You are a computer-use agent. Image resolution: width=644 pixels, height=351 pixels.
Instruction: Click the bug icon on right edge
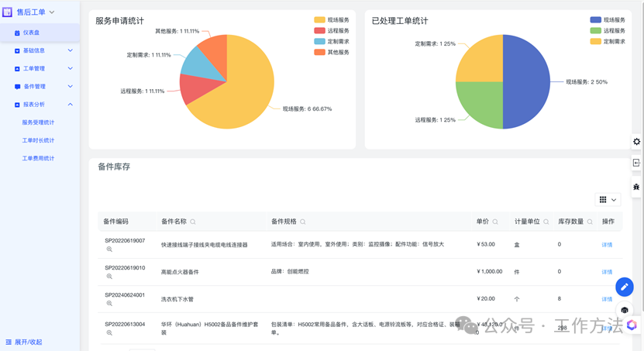[636, 187]
